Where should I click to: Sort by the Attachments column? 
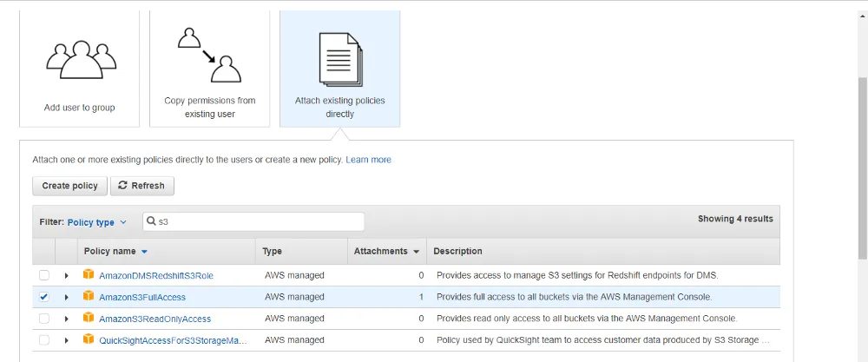point(386,251)
